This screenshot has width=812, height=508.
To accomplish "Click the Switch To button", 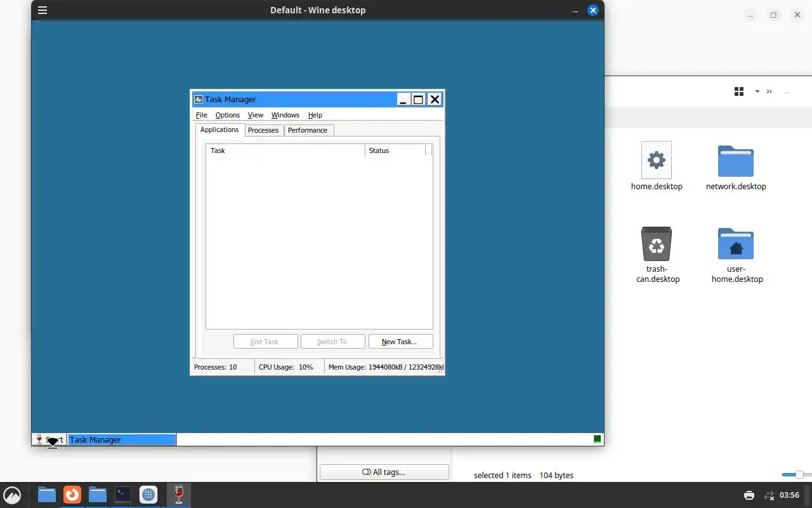I will tap(333, 342).
